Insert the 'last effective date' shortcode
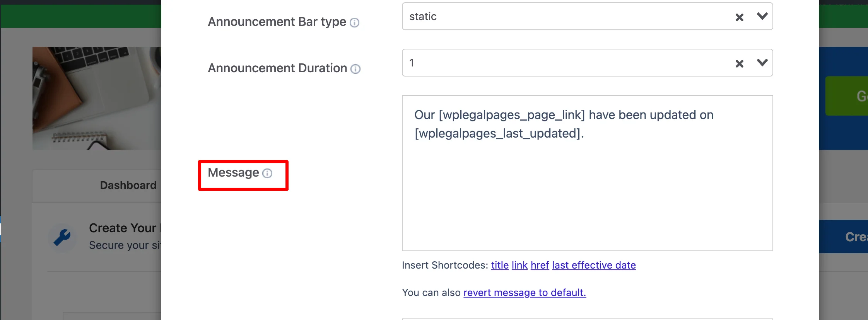Viewport: 868px width, 320px height. click(594, 265)
